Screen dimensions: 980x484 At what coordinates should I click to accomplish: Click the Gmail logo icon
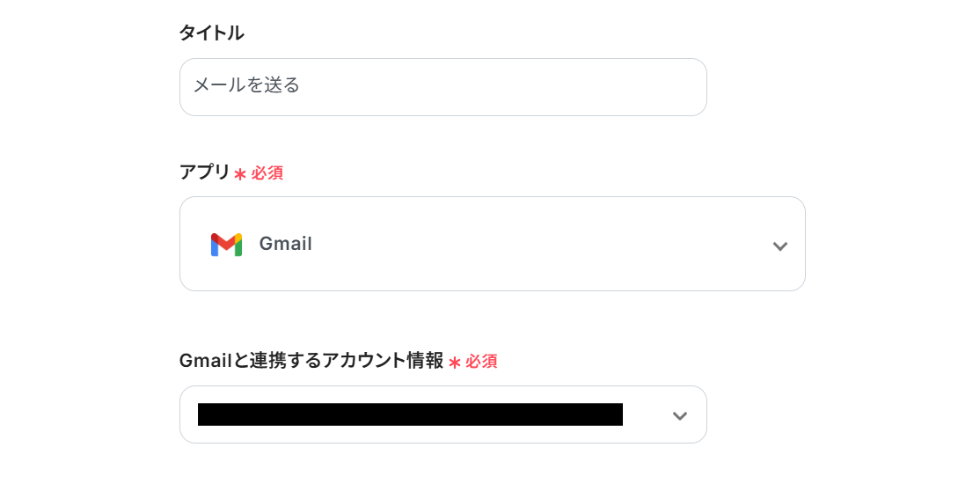click(226, 244)
